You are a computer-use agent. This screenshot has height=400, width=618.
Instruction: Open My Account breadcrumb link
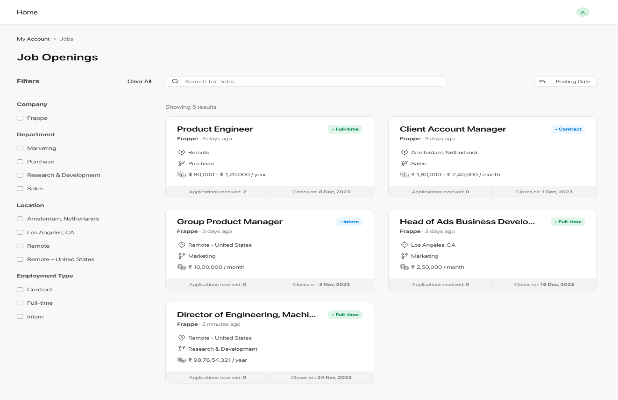33,38
